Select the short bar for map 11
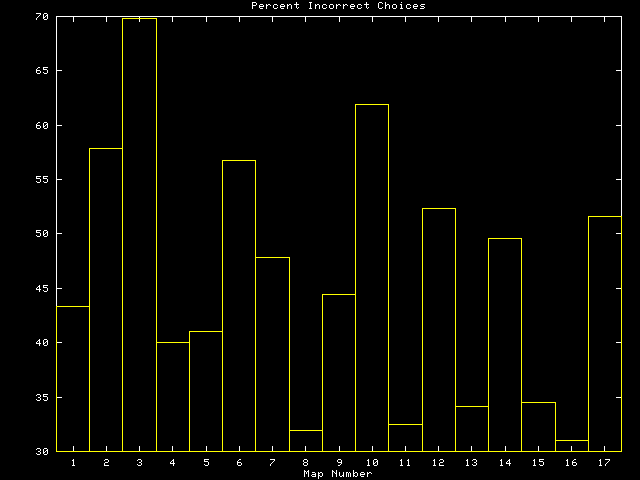This screenshot has width=640, height=480. (x=405, y=438)
